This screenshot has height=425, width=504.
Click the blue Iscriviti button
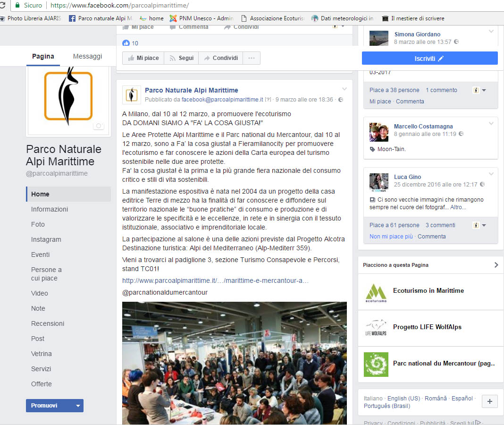(x=430, y=58)
